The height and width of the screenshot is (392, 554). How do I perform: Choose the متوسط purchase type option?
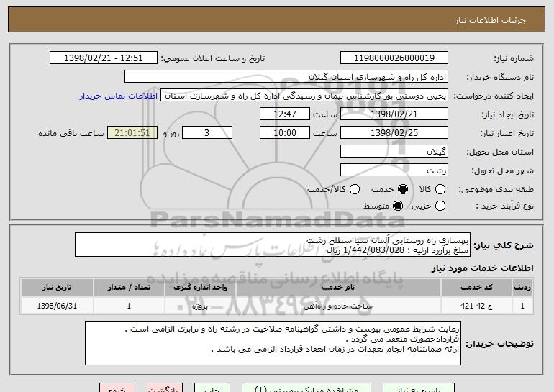tap(397, 206)
